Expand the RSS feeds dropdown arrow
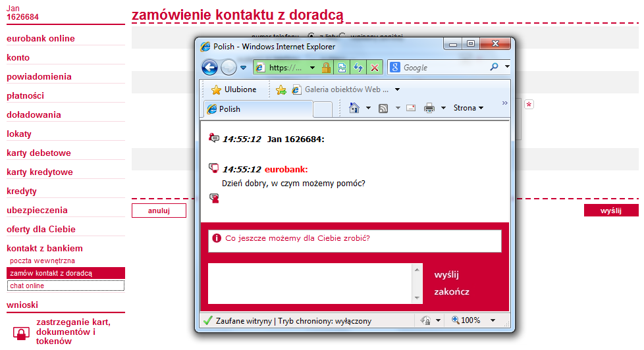 [398, 108]
